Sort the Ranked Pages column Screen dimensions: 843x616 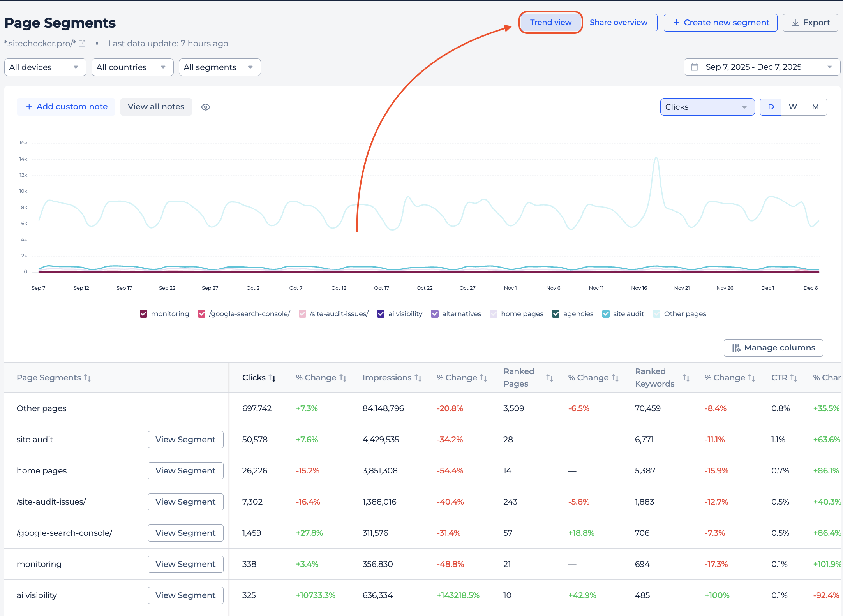[550, 378]
